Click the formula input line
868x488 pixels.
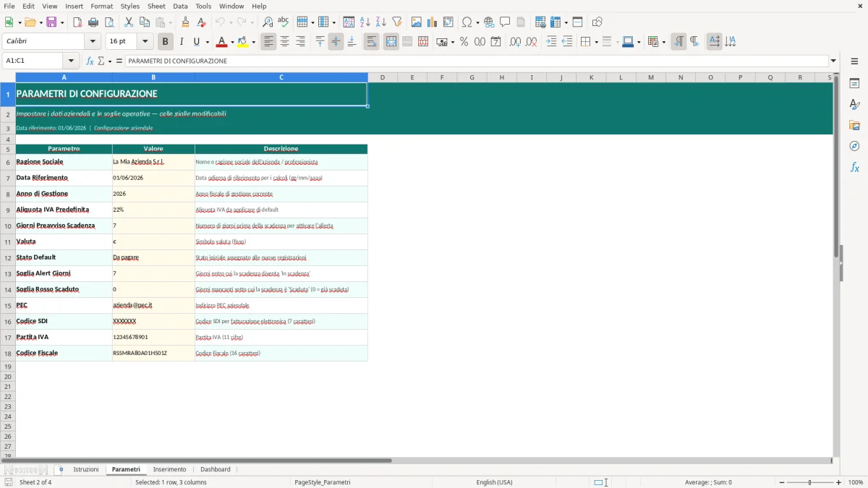(x=477, y=61)
